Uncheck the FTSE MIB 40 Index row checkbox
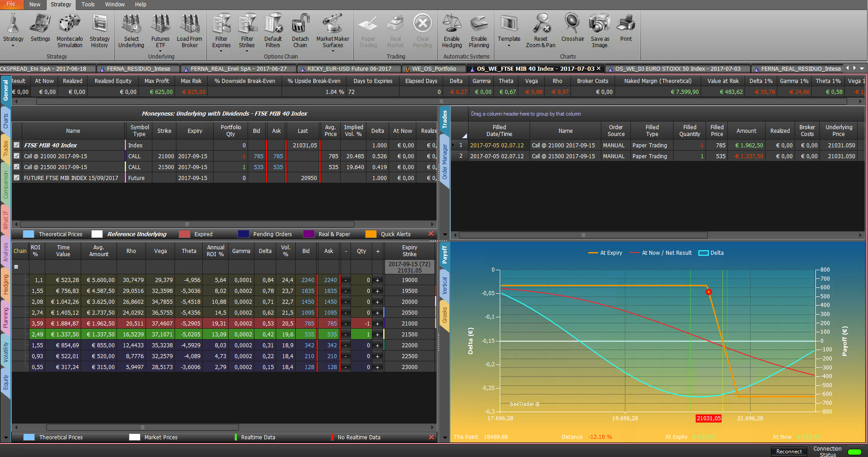This screenshot has width=868, height=457. 17,145
